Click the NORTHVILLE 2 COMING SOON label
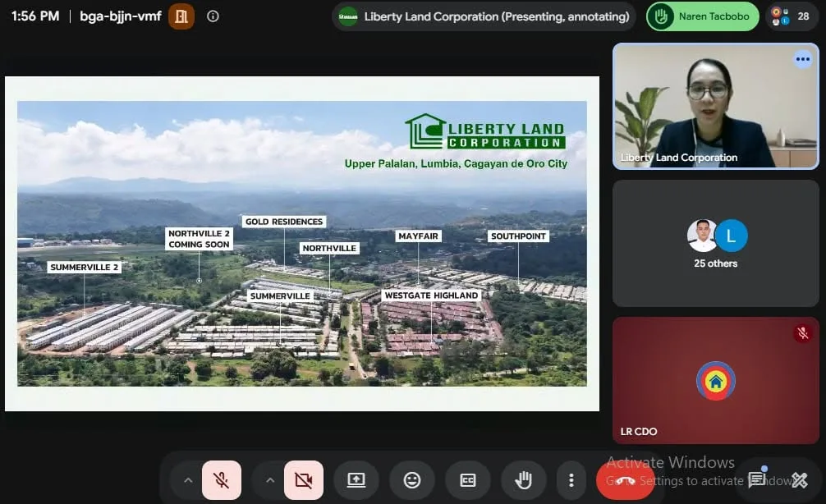 click(x=200, y=239)
